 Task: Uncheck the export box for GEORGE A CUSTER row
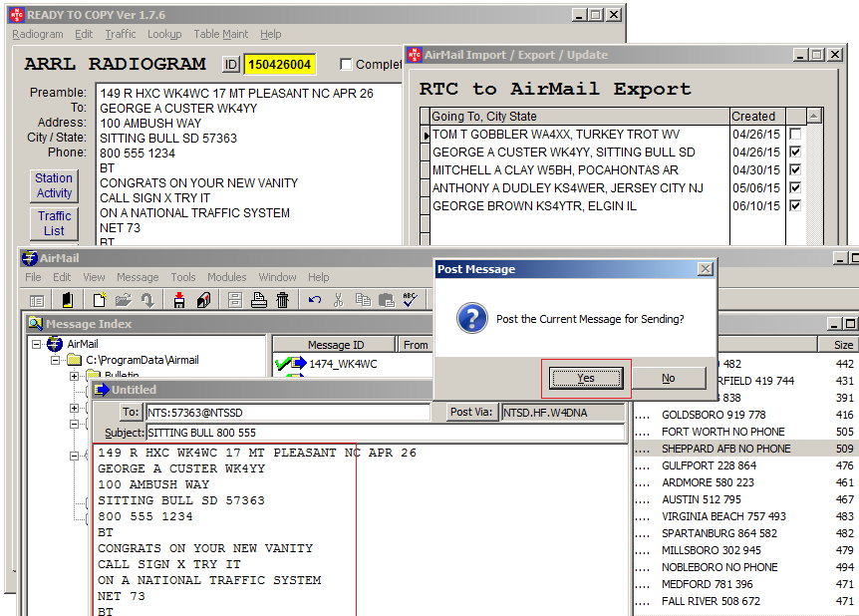click(x=795, y=152)
